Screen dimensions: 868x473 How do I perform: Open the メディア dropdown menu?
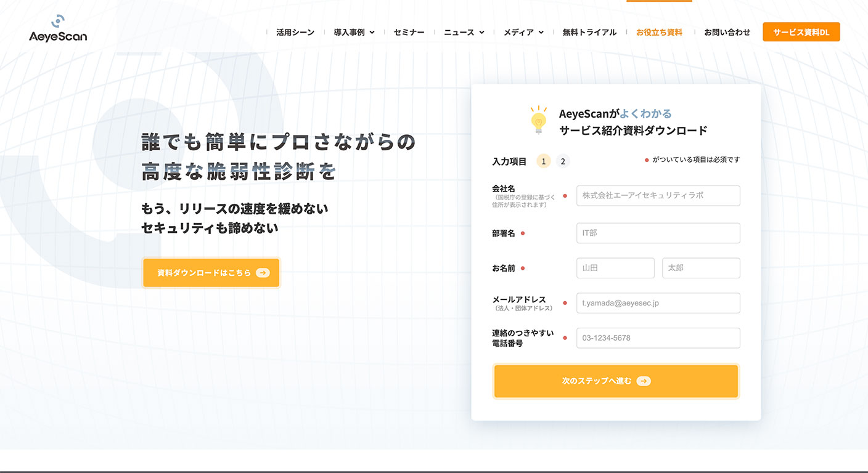coord(523,32)
